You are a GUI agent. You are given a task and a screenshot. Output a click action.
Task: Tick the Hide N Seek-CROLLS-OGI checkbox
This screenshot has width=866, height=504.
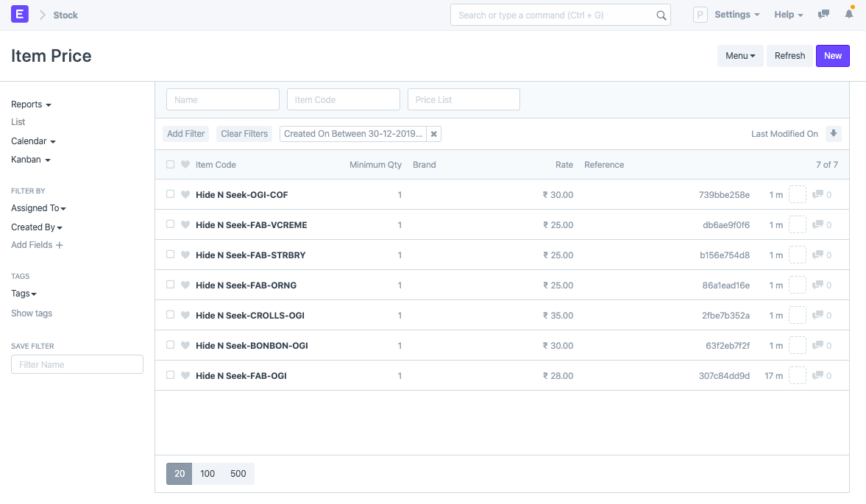(170, 315)
